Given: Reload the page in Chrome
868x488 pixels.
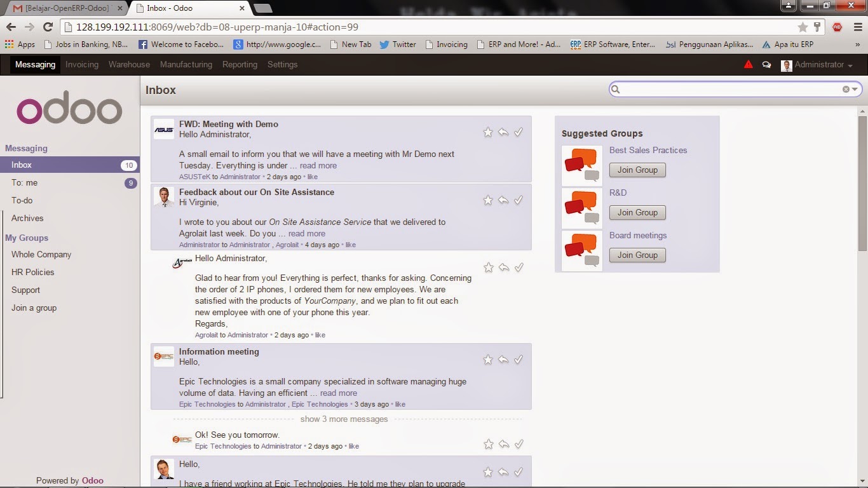Looking at the screenshot, I should [x=48, y=27].
